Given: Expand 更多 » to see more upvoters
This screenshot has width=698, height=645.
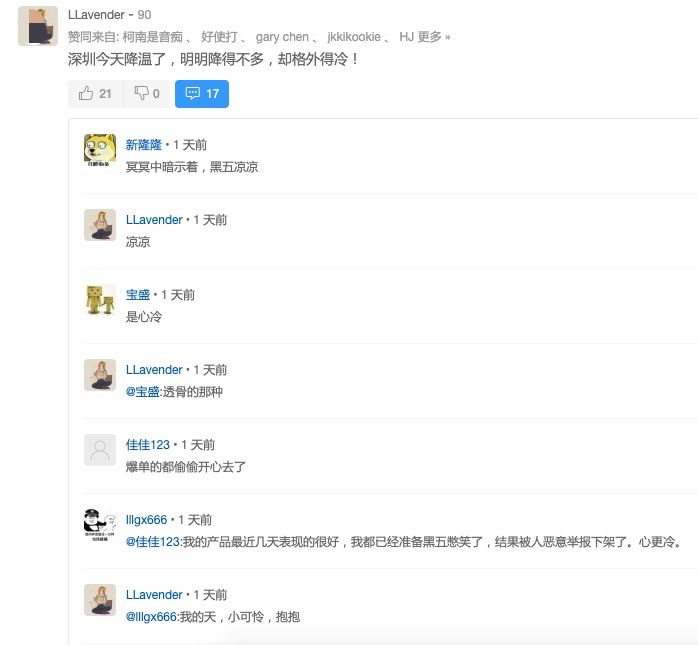Looking at the screenshot, I should tap(434, 37).
